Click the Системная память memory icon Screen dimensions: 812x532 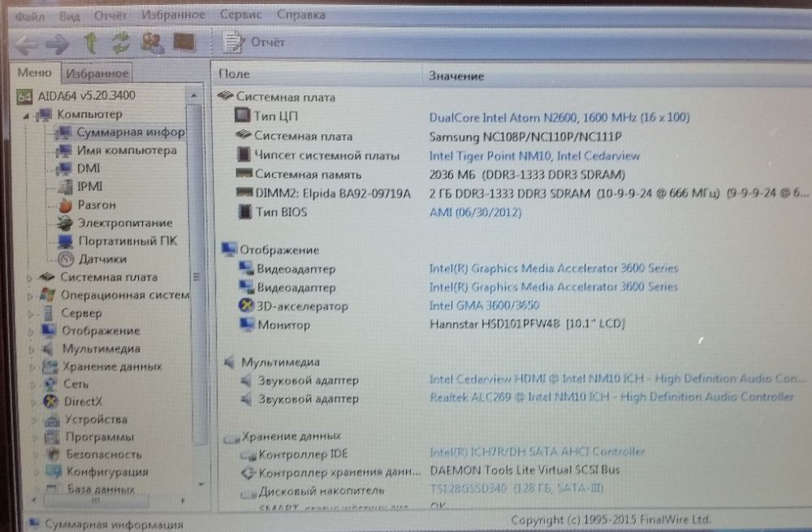pyautogui.click(x=244, y=173)
